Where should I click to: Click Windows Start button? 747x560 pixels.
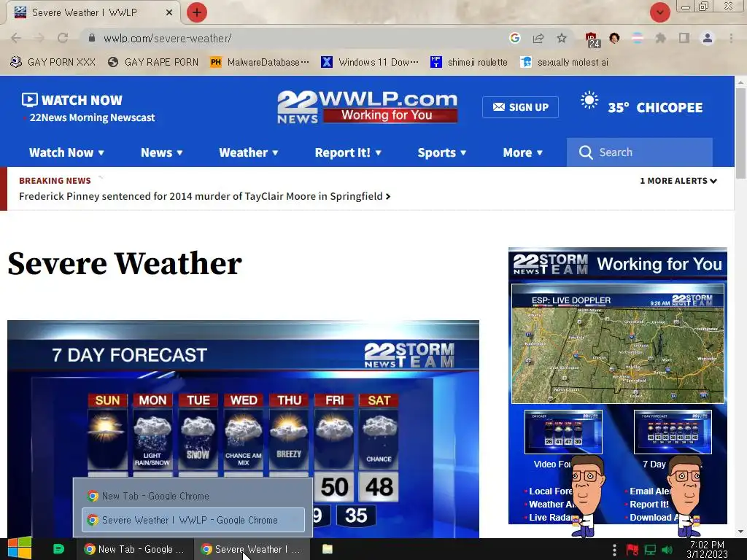point(19,548)
